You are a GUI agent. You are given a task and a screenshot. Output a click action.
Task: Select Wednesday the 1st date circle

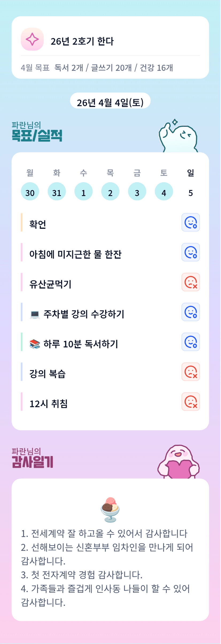pyautogui.click(x=83, y=191)
